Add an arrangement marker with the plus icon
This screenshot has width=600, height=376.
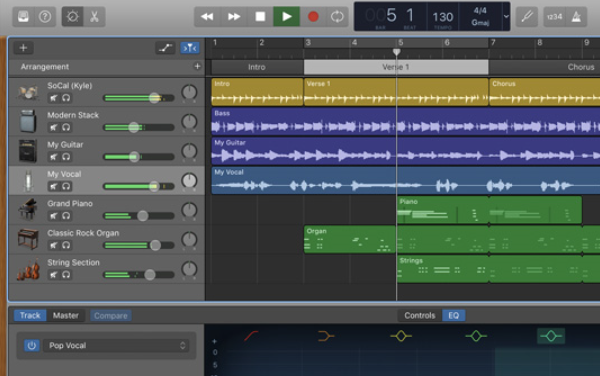pos(197,66)
